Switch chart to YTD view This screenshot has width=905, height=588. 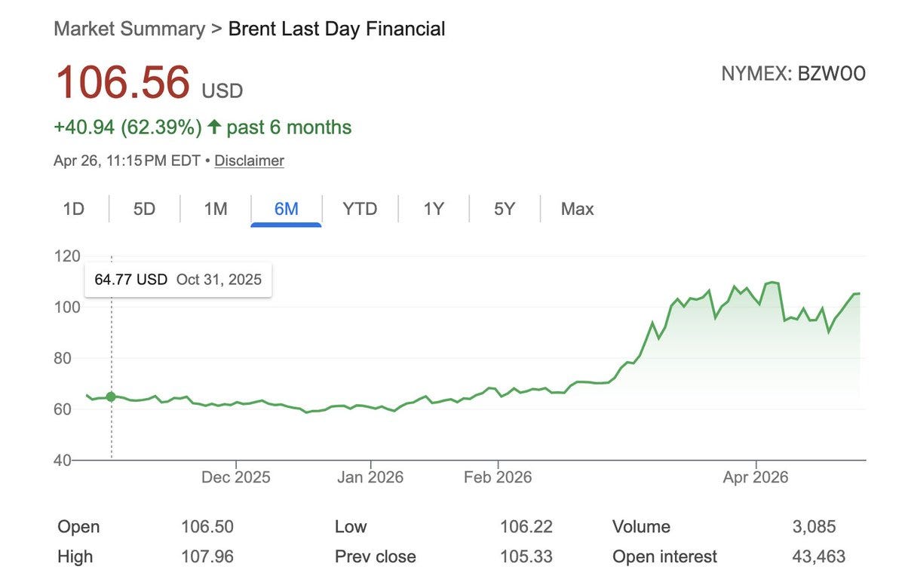[x=360, y=209]
